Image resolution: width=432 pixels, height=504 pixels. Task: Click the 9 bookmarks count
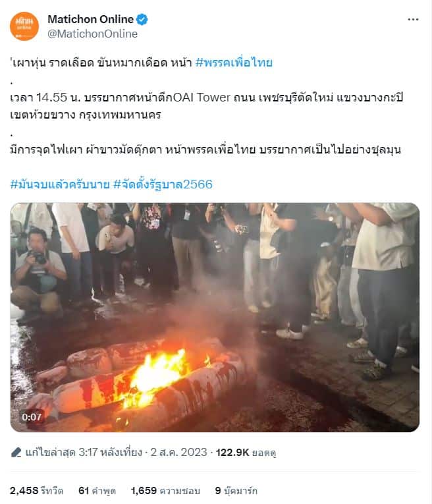tap(236, 491)
